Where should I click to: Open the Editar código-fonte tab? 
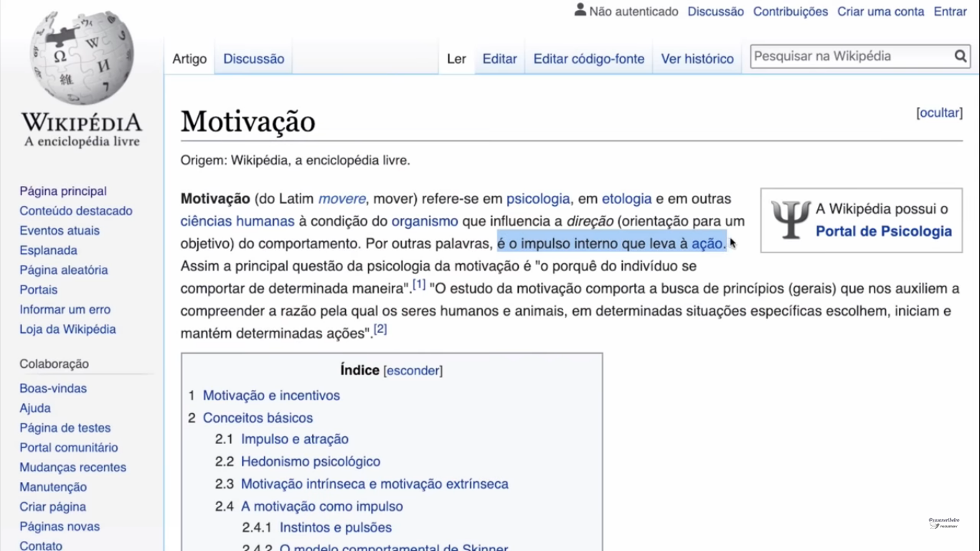click(x=588, y=59)
